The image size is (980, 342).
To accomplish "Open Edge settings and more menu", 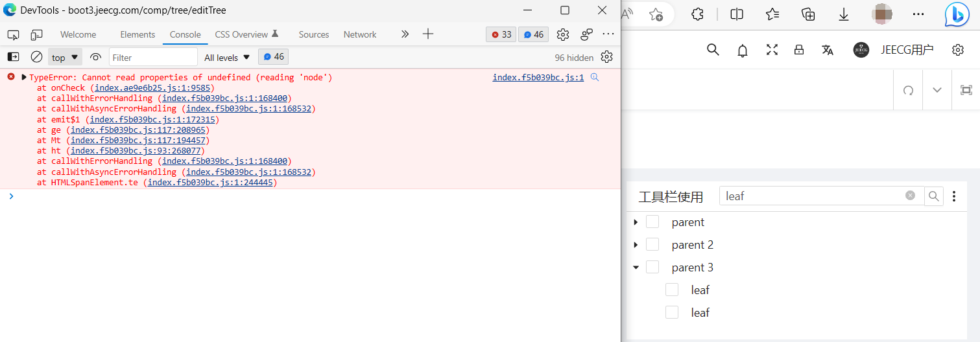I will [x=918, y=14].
